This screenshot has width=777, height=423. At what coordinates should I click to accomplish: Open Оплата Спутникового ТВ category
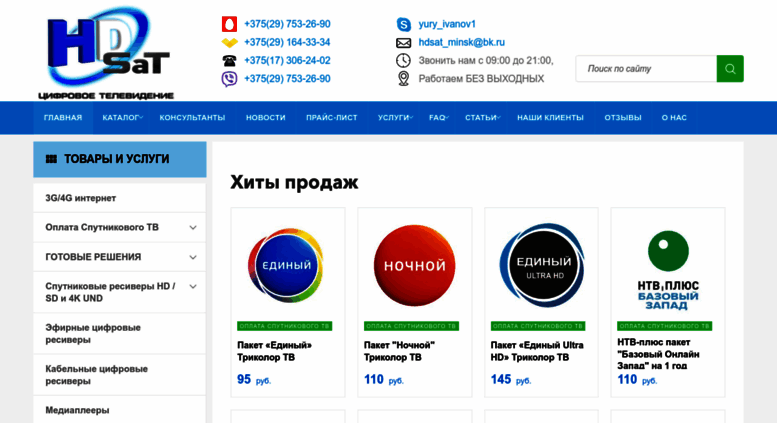(102, 227)
